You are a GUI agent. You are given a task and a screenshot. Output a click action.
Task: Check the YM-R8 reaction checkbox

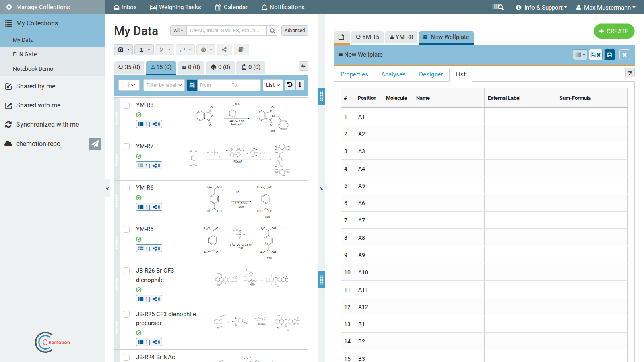click(126, 105)
